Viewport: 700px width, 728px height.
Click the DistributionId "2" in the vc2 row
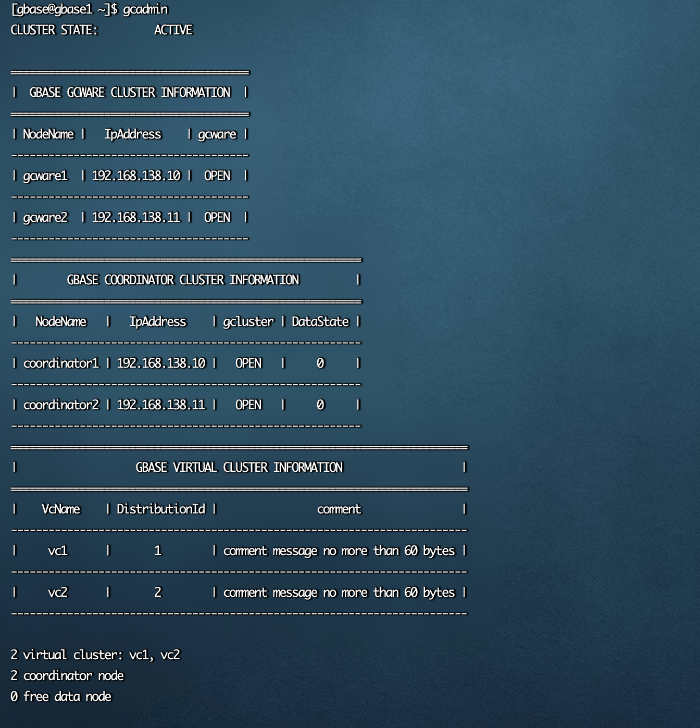coord(158,593)
